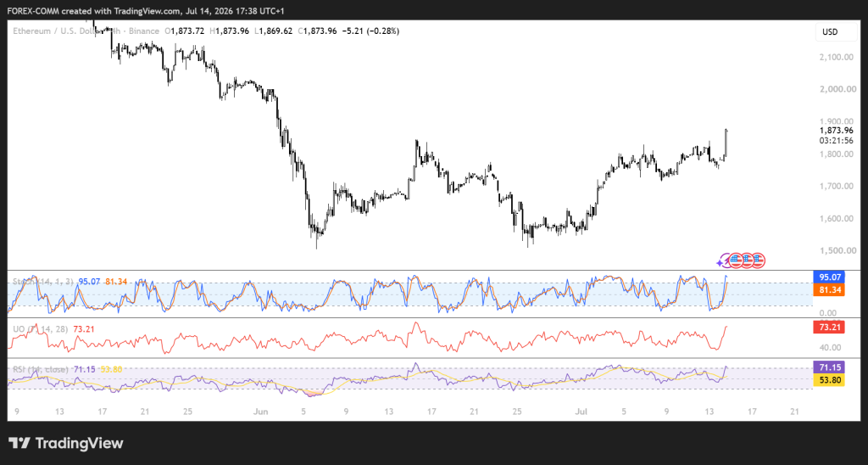Open the last US flag economic event

click(x=758, y=260)
